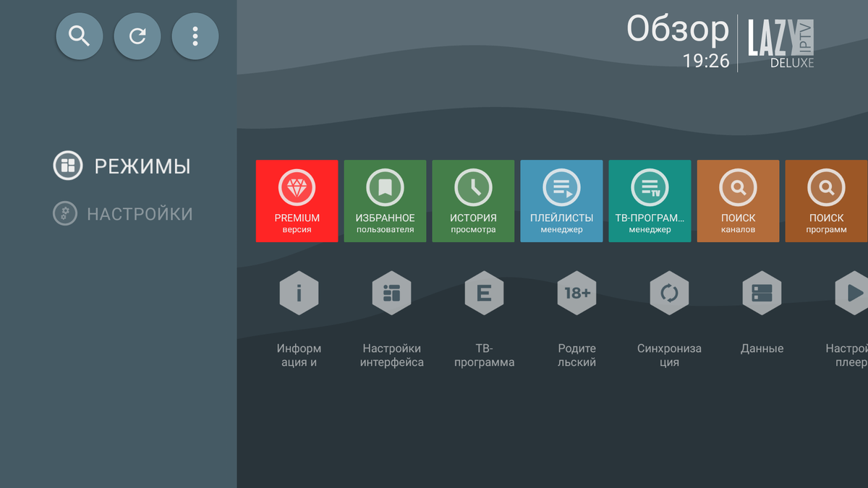Open the three-dot overflow menu

coord(195,36)
